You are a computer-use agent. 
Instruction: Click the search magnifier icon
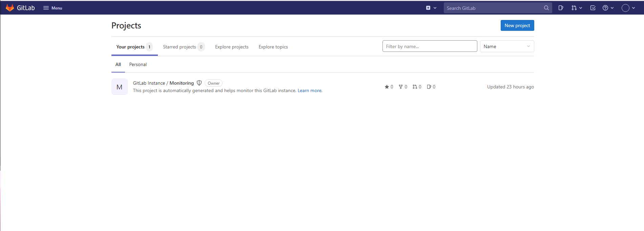coord(546,8)
